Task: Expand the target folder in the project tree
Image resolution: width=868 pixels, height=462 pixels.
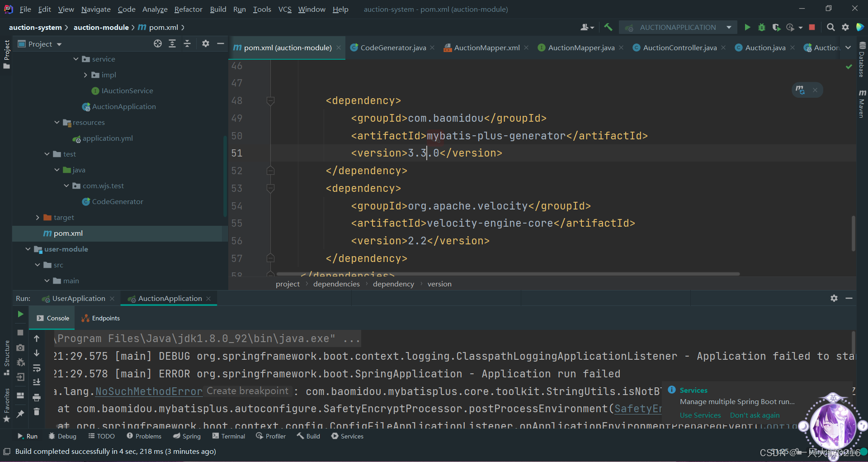Action: click(38, 218)
